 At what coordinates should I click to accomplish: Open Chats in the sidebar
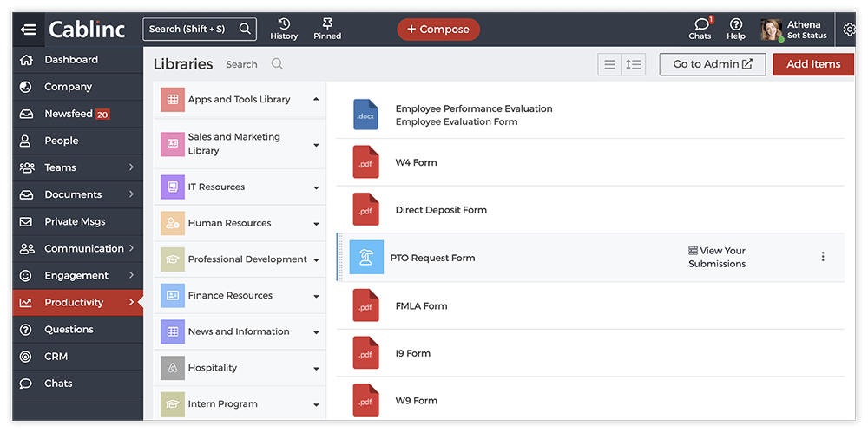[x=77, y=384]
